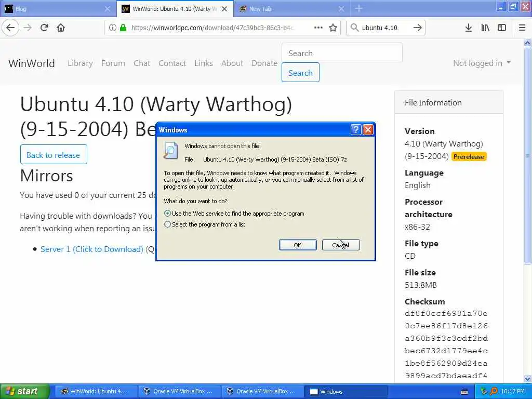The width and height of the screenshot is (532, 399).
Task: Switch to the Blog tab
Action: click(x=58, y=9)
